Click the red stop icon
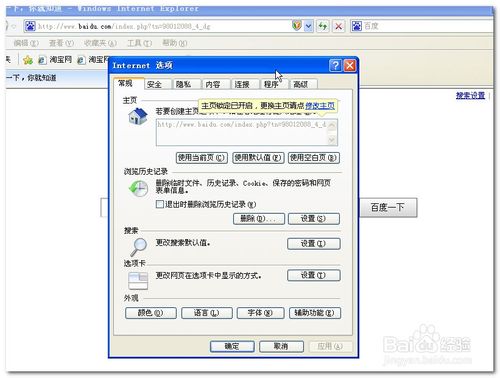Viewport: 500px width, 378px height. 338,26
